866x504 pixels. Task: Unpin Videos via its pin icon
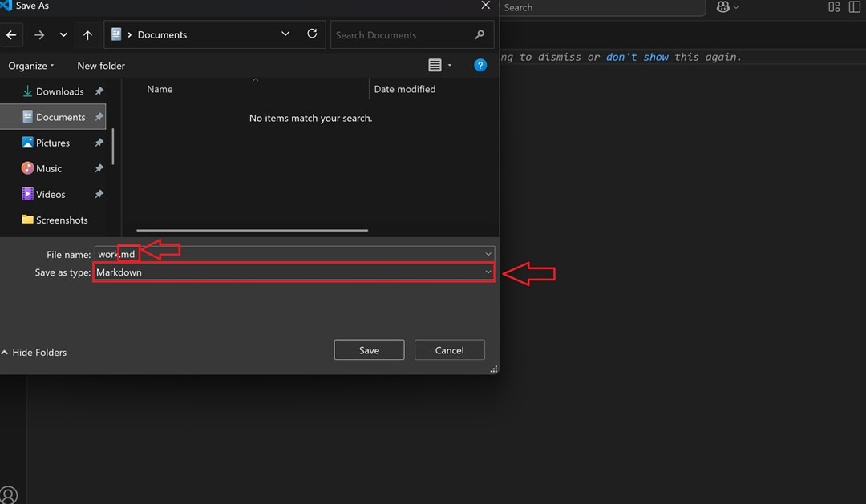coord(99,194)
